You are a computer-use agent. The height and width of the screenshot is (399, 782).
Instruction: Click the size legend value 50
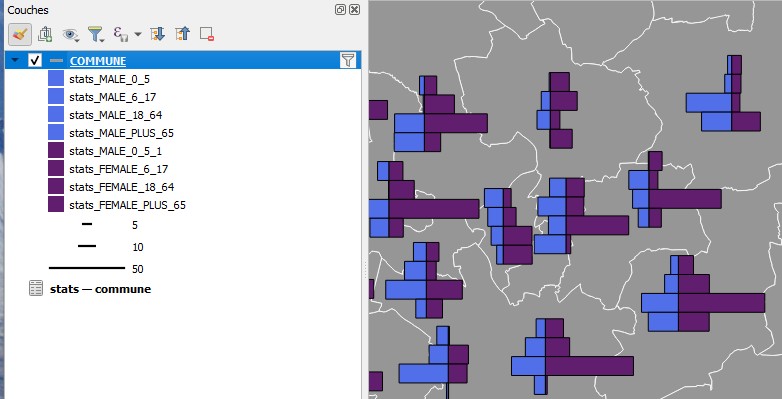pos(138,269)
